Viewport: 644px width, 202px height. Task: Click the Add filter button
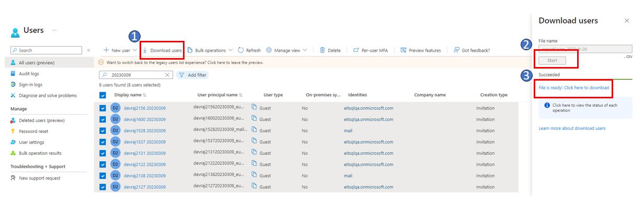tap(192, 75)
